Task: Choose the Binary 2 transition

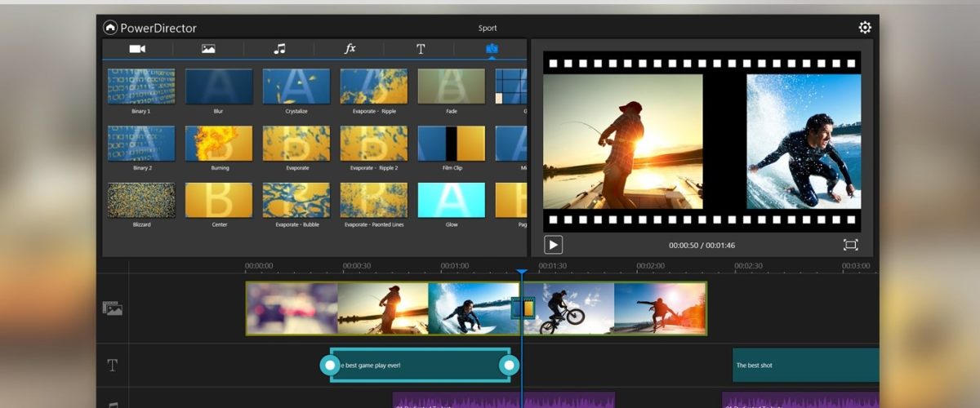Action: tap(141, 144)
